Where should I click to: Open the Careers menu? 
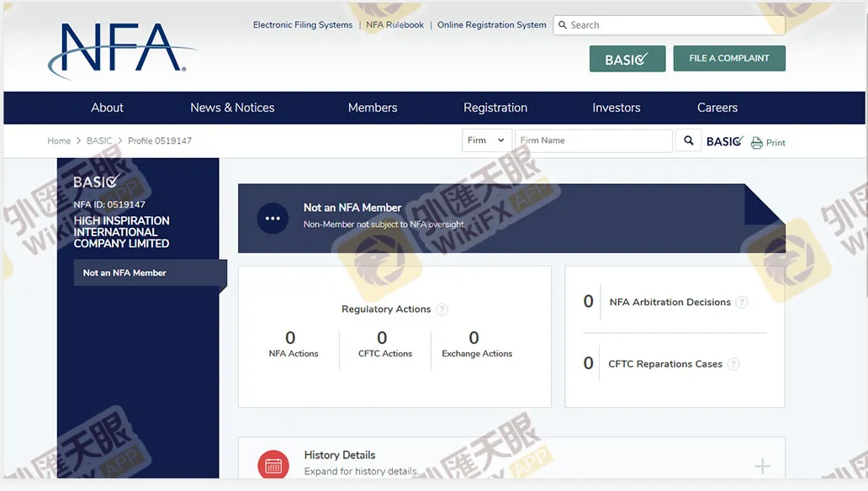click(717, 108)
